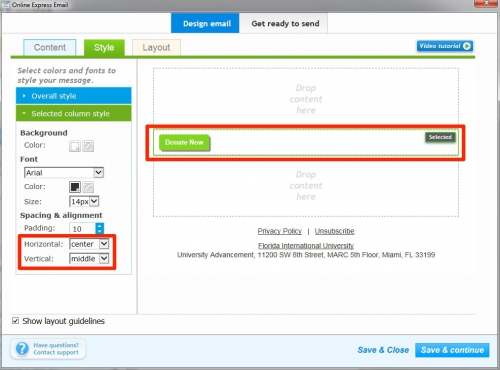
Task: Switch to the Content tab
Action: pos(50,47)
